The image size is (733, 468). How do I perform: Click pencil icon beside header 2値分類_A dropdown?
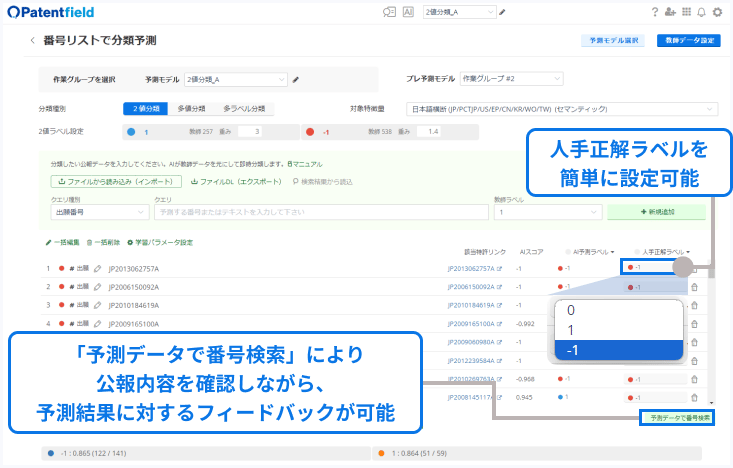(x=503, y=12)
